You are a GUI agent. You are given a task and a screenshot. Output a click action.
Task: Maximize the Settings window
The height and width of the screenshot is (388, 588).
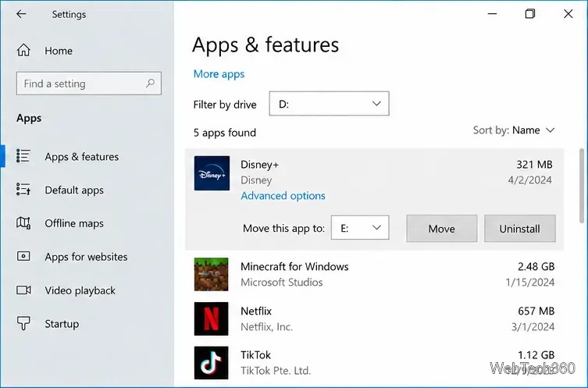(530, 14)
